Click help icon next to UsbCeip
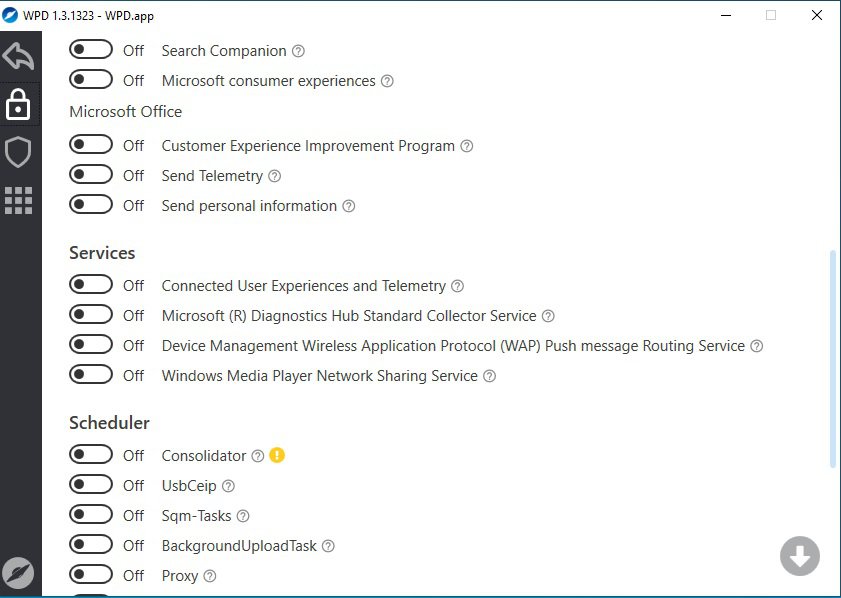This screenshot has height=598, width=841. point(228,486)
